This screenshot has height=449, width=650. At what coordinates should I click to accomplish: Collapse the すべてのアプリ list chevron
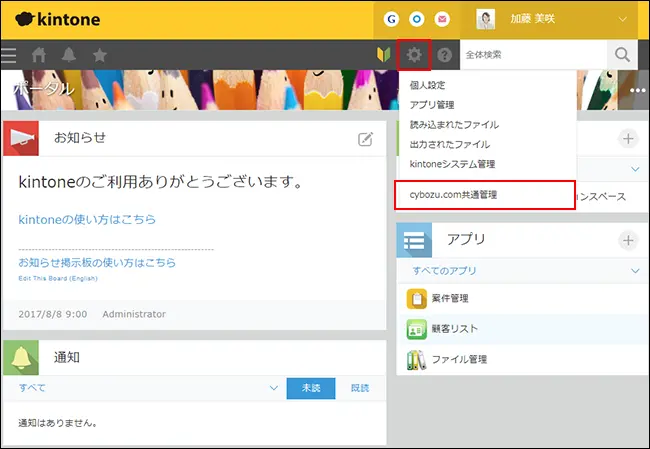click(x=634, y=271)
